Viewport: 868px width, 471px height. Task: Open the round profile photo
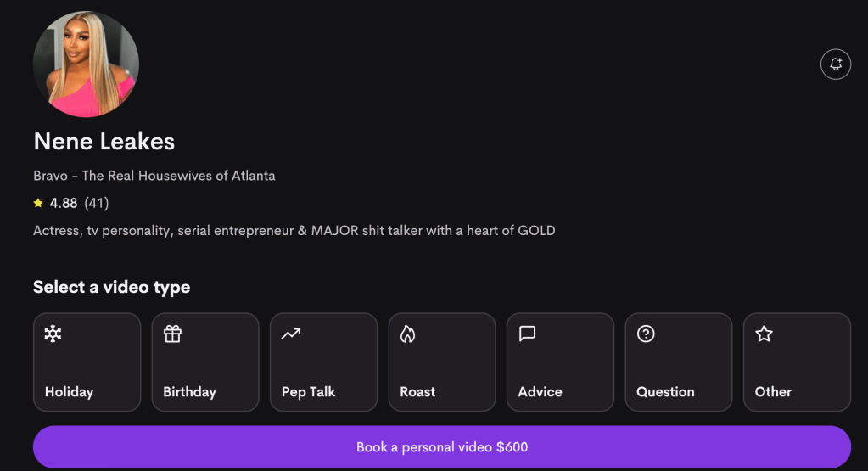(x=86, y=64)
